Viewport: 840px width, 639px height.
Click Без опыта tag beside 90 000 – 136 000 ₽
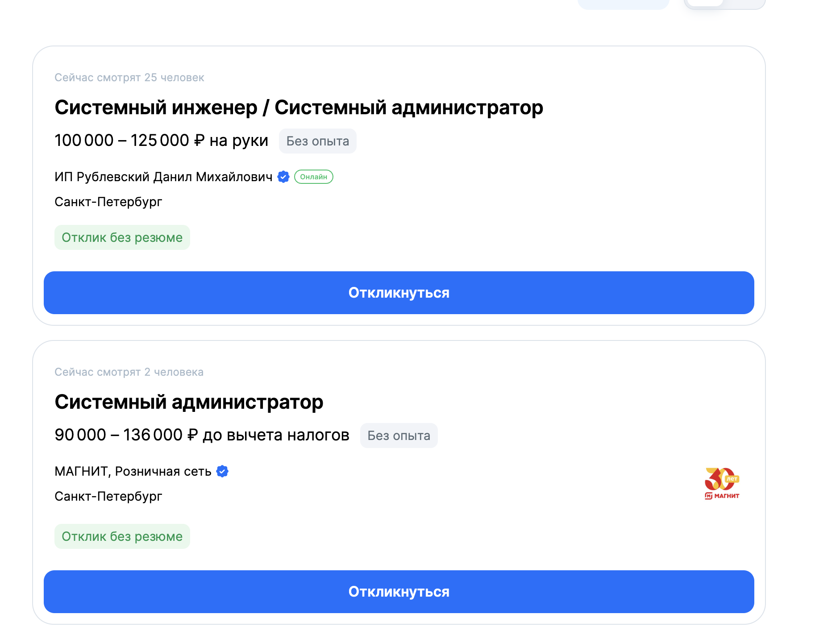[x=399, y=436]
